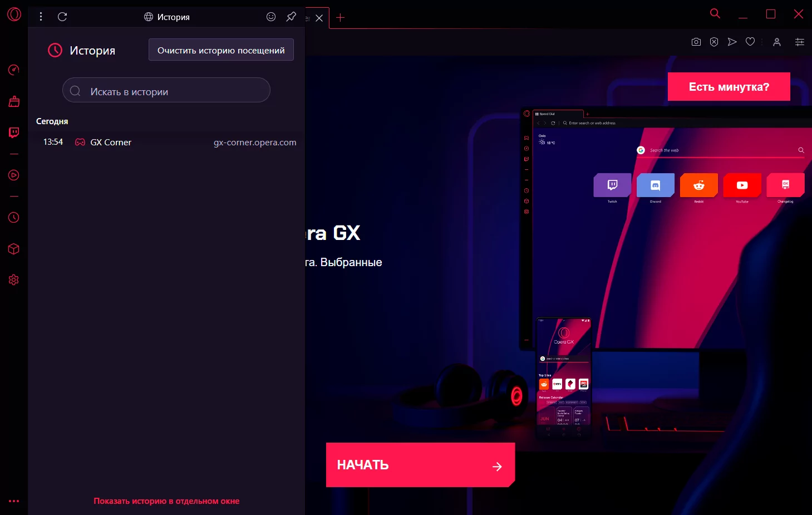Image resolution: width=812 pixels, height=515 pixels.
Task: Open the tab search magnifier
Action: [x=715, y=13]
